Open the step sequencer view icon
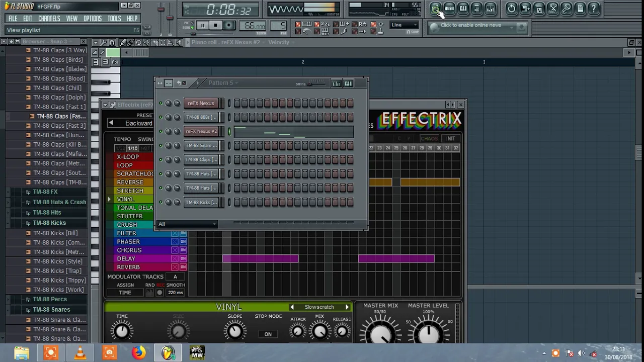 point(449,8)
